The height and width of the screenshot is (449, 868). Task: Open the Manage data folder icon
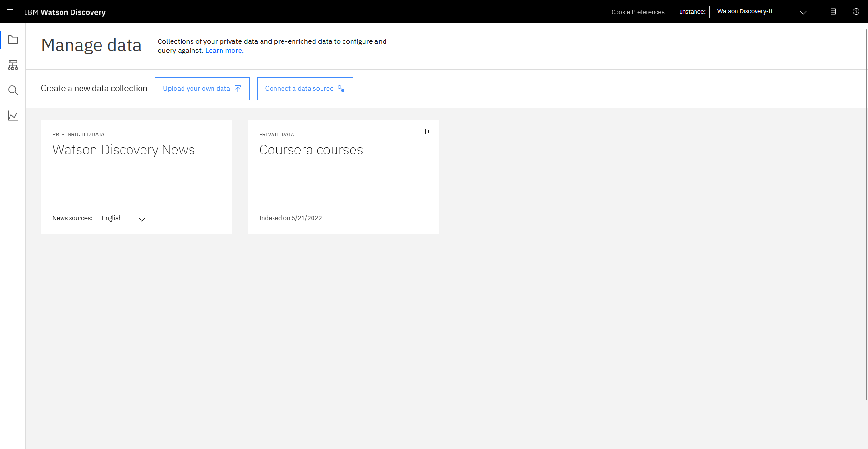coord(13,40)
